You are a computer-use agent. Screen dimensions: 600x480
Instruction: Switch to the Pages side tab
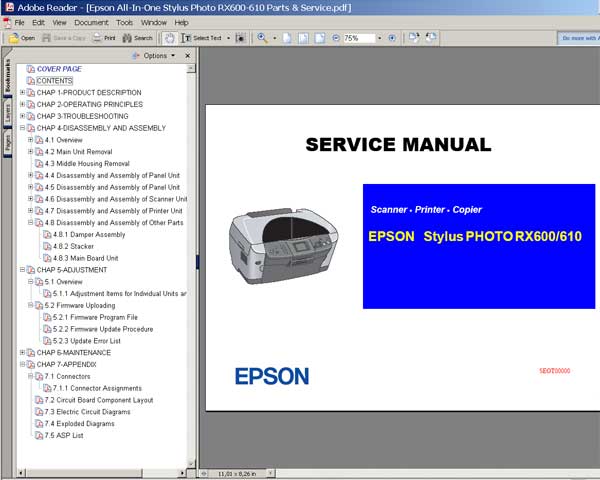[x=7, y=144]
